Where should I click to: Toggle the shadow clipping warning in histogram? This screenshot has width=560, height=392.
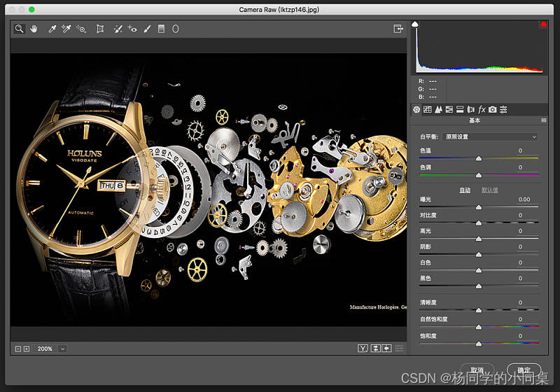tap(415, 24)
